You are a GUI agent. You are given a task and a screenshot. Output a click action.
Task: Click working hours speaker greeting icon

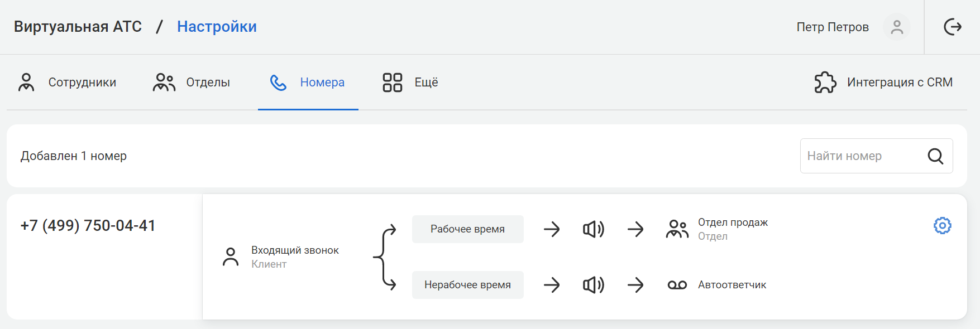tap(594, 229)
